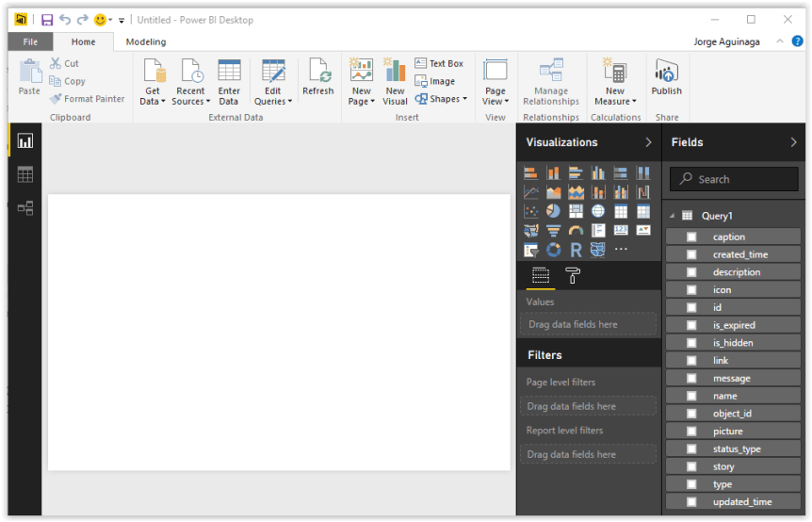Open the Format paint roller pane
Image resolution: width=812 pixels, height=522 pixels.
click(x=572, y=275)
